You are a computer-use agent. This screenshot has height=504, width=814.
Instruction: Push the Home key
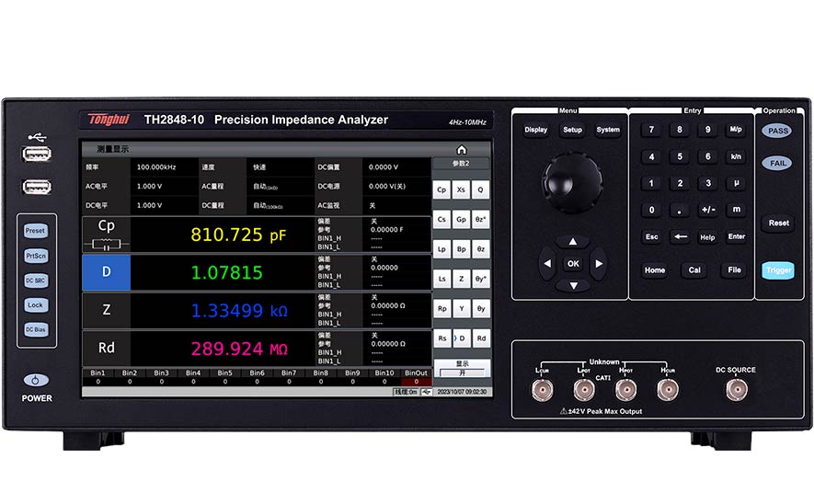(655, 270)
